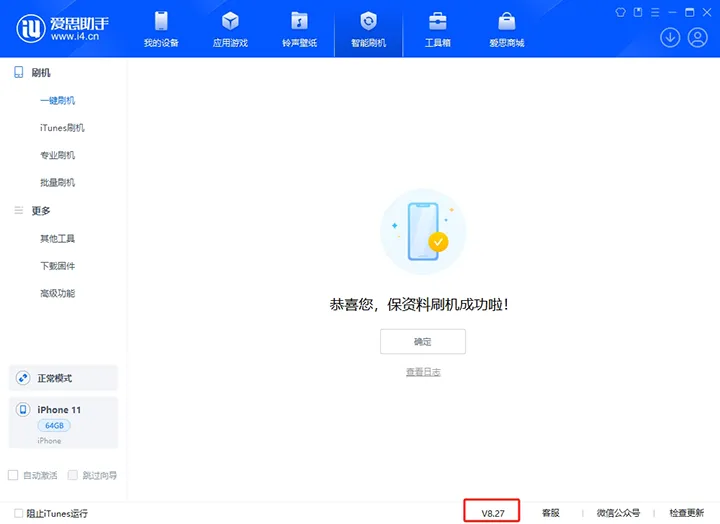This screenshot has height=524, width=720.
Task: Open the skin theme shirt icon
Action: 620,10
